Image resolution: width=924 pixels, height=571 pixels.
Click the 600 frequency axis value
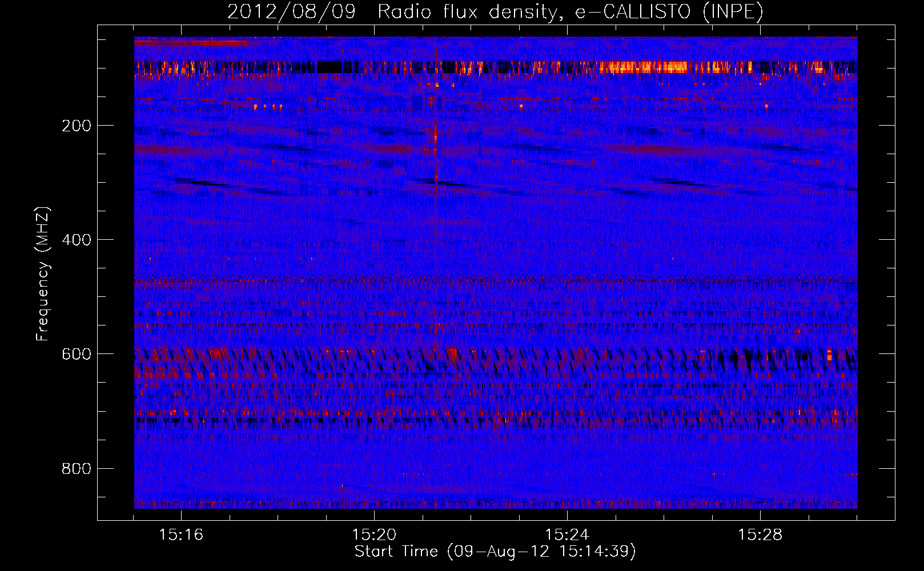pyautogui.click(x=77, y=354)
